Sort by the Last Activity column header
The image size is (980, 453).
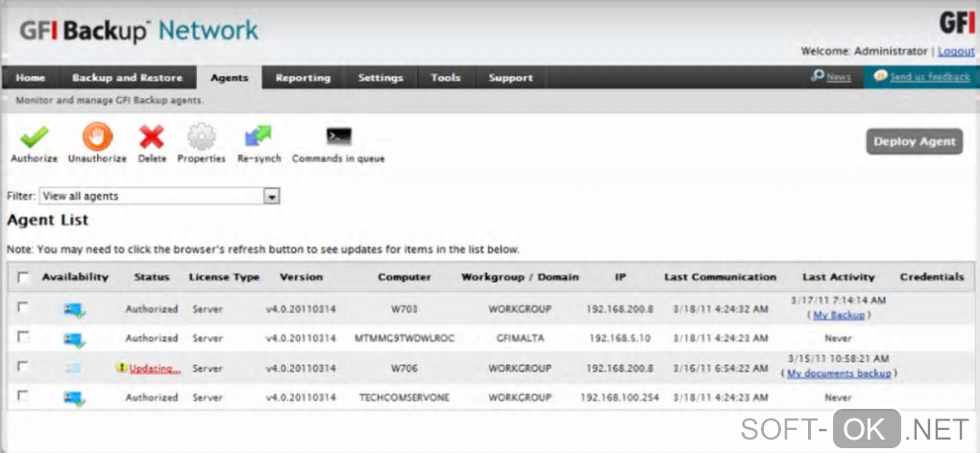pos(838,277)
